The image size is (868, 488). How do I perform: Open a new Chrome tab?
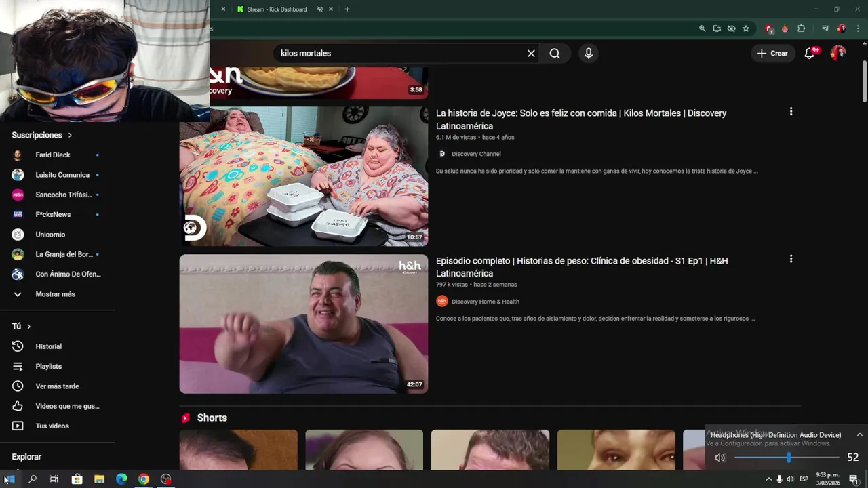347,9
